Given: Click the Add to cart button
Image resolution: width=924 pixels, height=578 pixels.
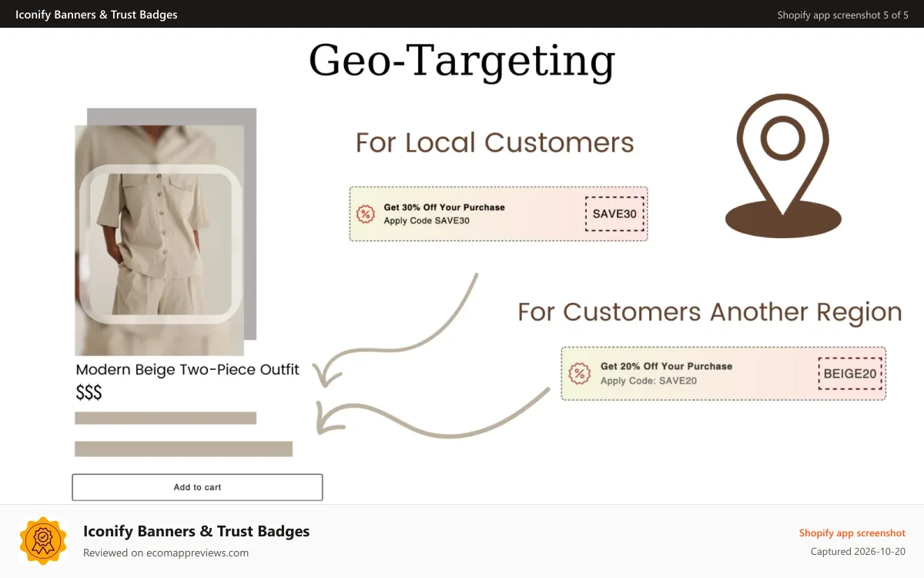Looking at the screenshot, I should click(197, 487).
